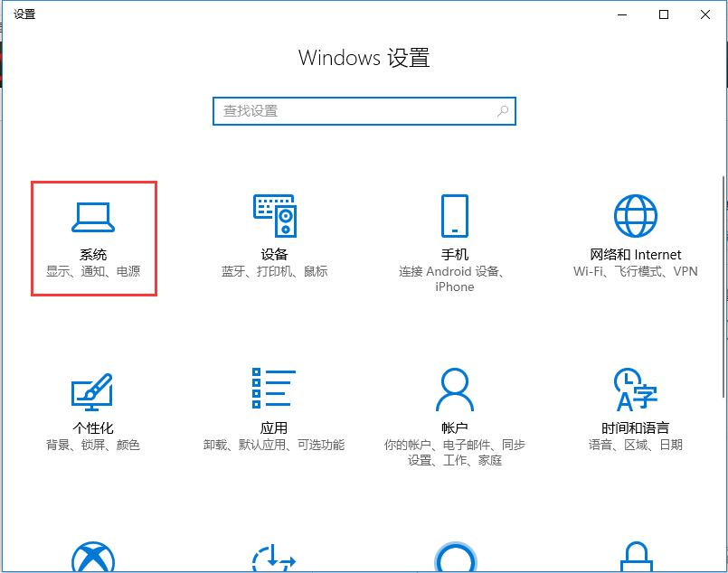Open 设备 (Devices) keyboard and speaker icon

coord(274,216)
